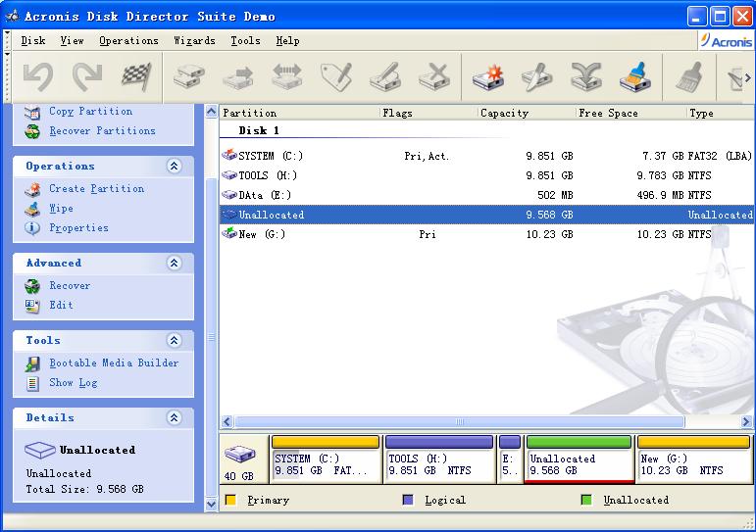Sort by the Partition column header
Image resolution: width=756 pixels, height=532 pixels.
(x=299, y=114)
